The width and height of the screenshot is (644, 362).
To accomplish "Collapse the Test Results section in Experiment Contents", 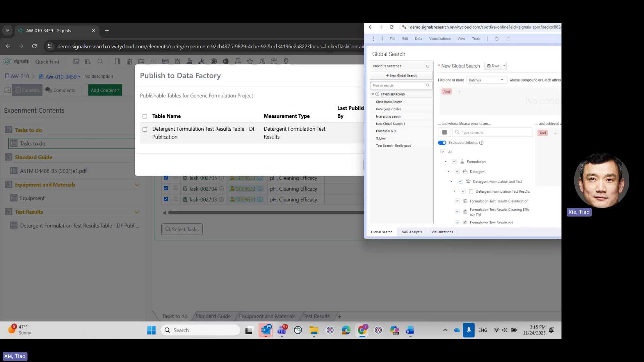I will click(x=137, y=212).
